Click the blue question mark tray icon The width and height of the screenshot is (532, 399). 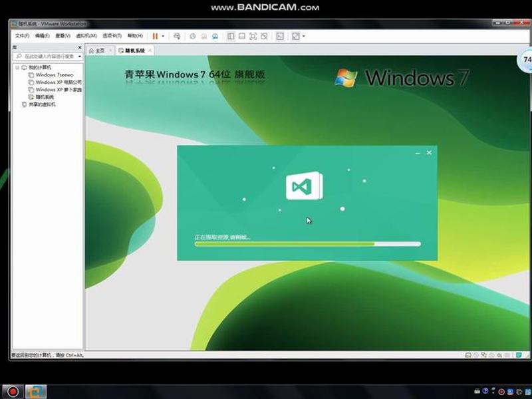[x=485, y=391]
